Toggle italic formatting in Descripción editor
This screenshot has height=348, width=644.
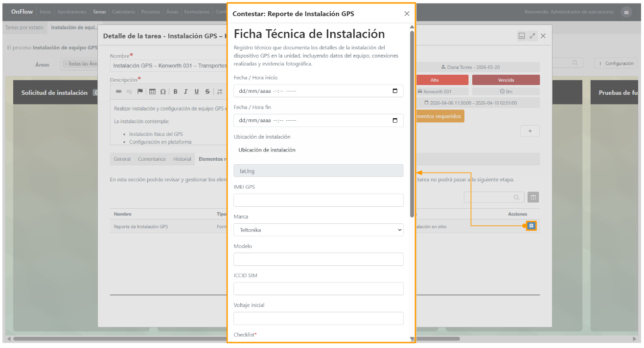pos(186,91)
